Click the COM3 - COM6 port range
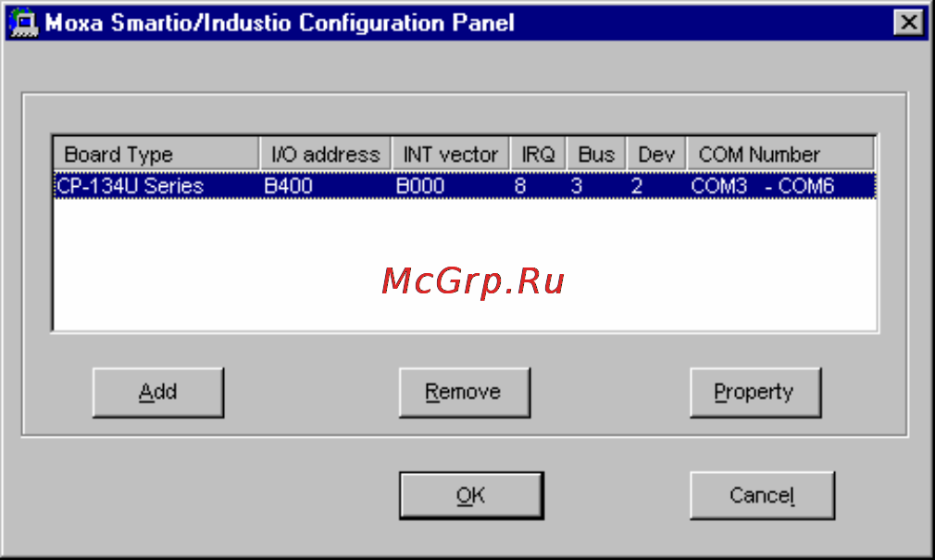This screenshot has height=560, width=935. [x=762, y=186]
